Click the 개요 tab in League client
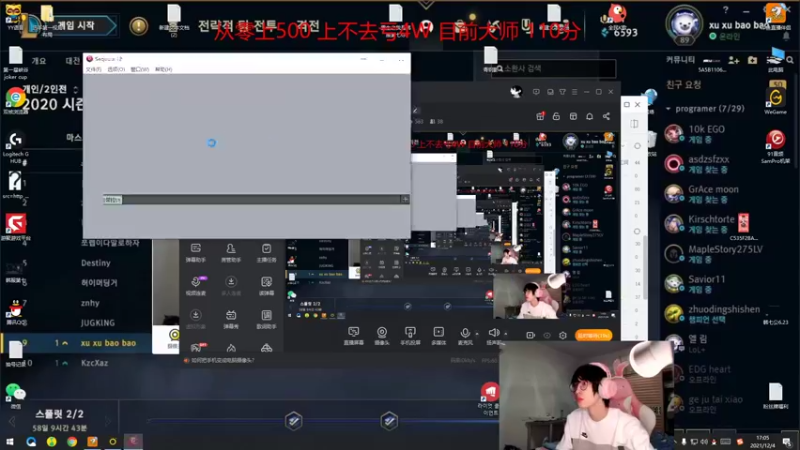 39,61
